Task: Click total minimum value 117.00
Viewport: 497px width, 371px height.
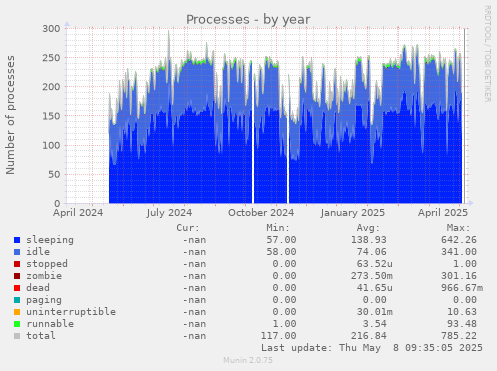Action: (x=278, y=336)
